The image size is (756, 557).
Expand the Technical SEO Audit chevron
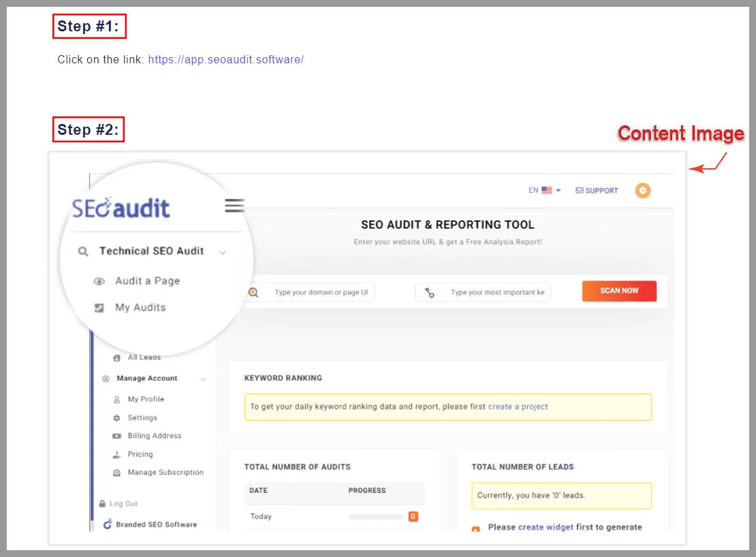pyautogui.click(x=223, y=253)
